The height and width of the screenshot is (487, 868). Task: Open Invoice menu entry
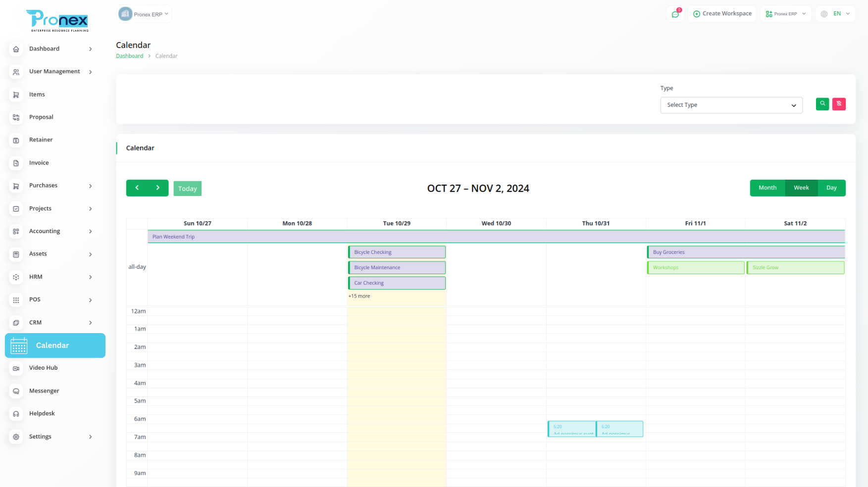point(39,163)
